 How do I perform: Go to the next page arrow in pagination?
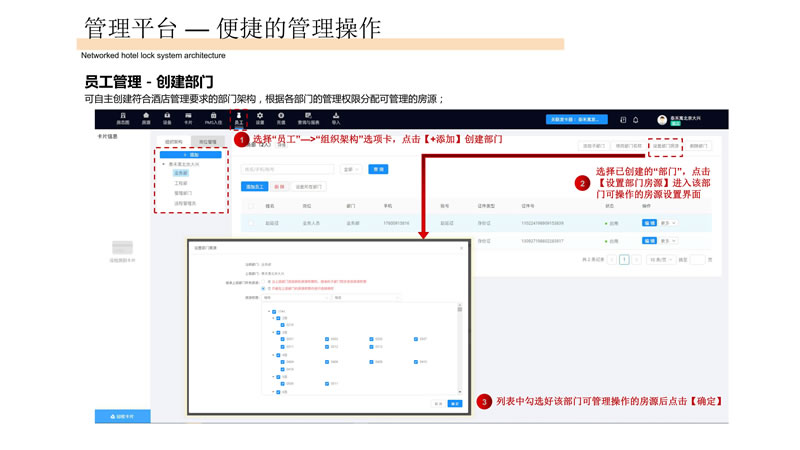pyautogui.click(x=636, y=260)
